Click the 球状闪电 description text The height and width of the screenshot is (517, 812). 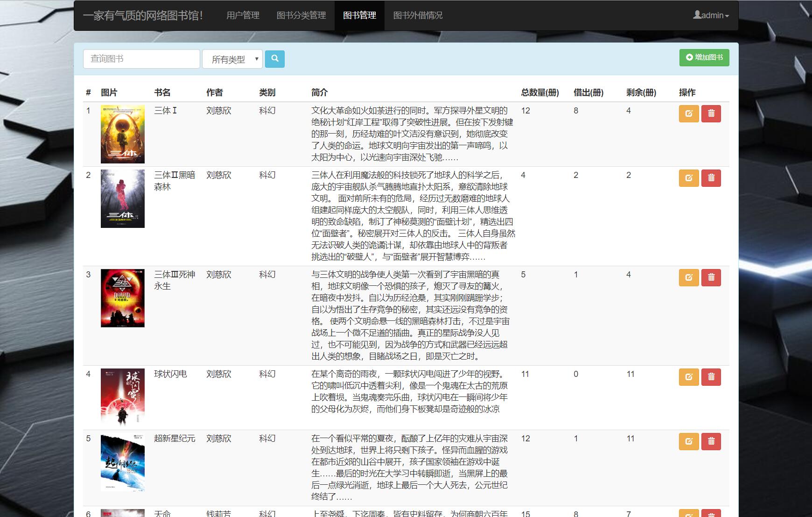(x=409, y=391)
